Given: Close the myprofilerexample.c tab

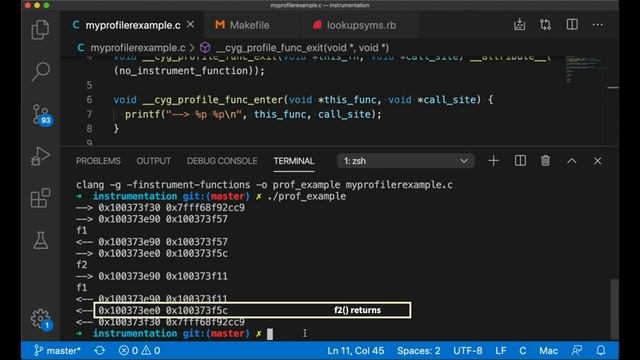Looking at the screenshot, I should 190,24.
